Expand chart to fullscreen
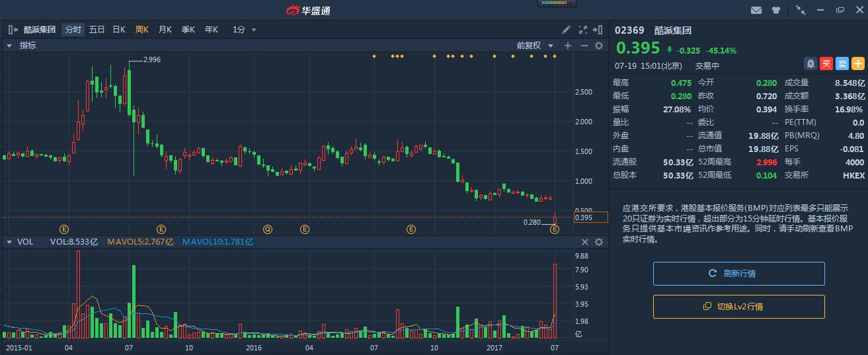 pyautogui.click(x=582, y=30)
